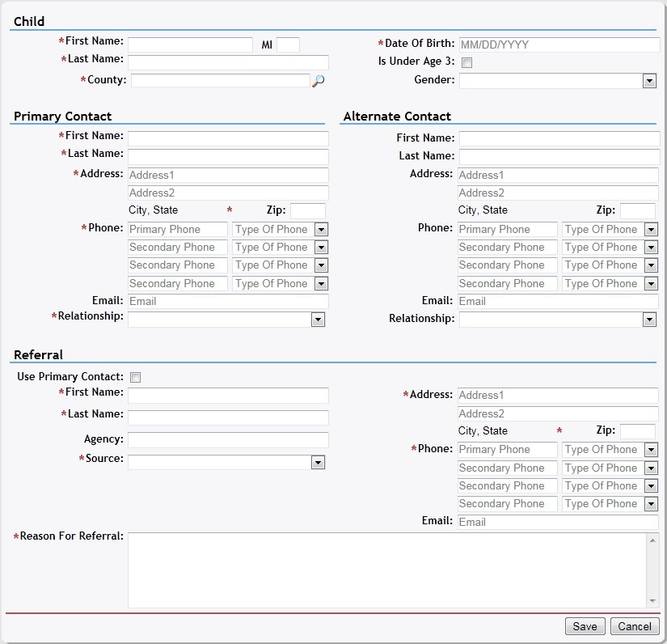Click the Reason For Referral scrollbar down arrow
This screenshot has width=667, height=644.
(653, 600)
